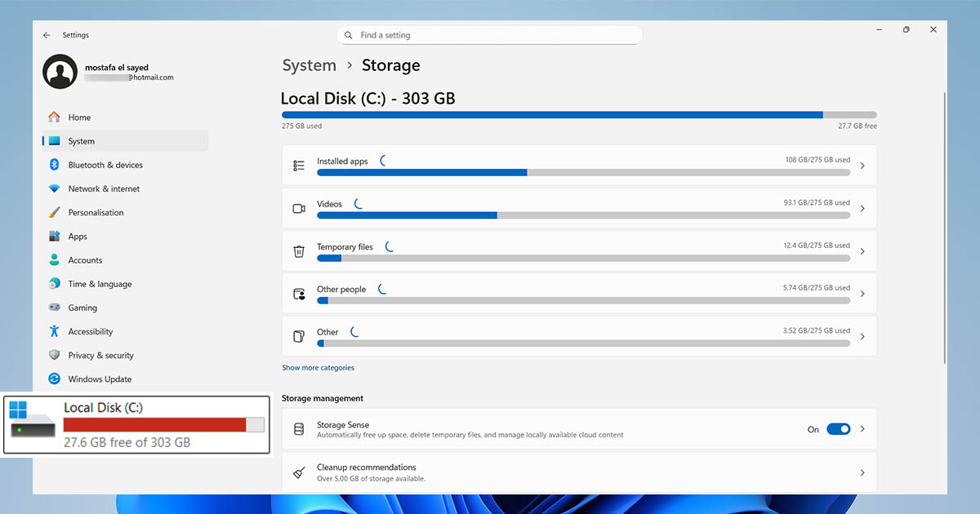Open the Personalisation section
980x514 pixels.
tap(125, 212)
